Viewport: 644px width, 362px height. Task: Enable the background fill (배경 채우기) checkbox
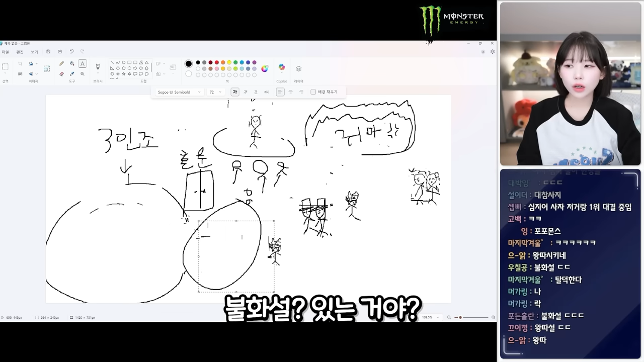tap(313, 92)
